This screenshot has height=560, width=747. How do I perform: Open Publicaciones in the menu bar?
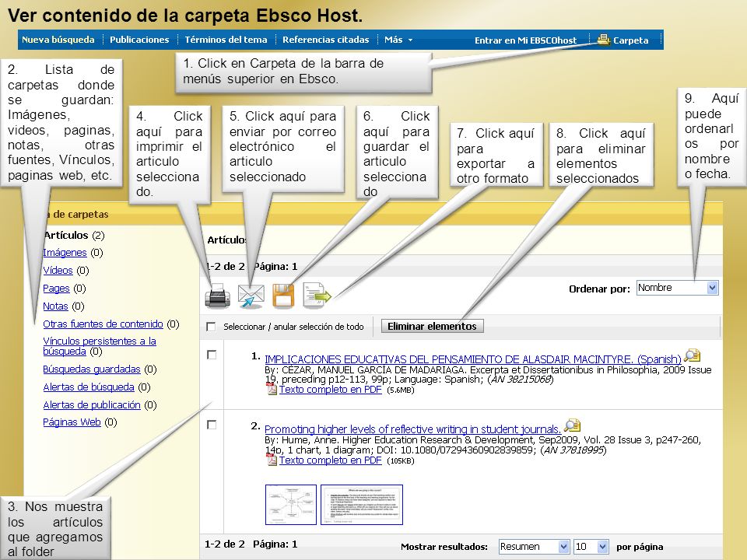[139, 40]
